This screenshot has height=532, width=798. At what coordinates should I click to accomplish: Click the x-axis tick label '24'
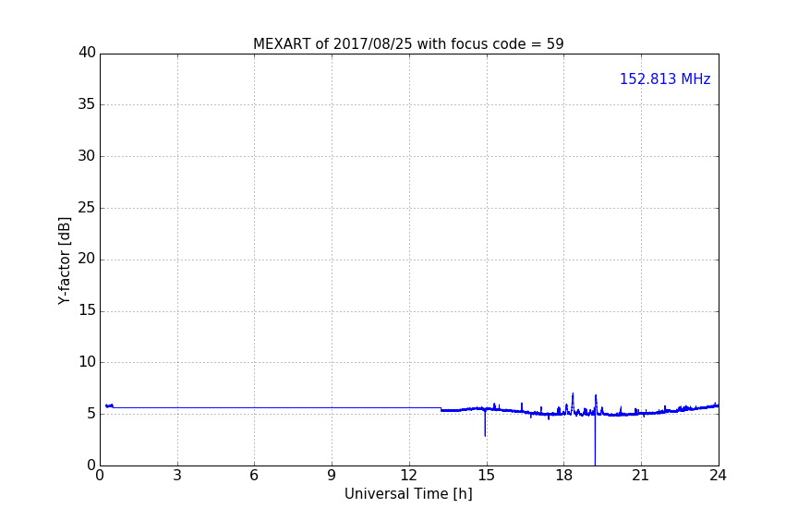coord(718,476)
